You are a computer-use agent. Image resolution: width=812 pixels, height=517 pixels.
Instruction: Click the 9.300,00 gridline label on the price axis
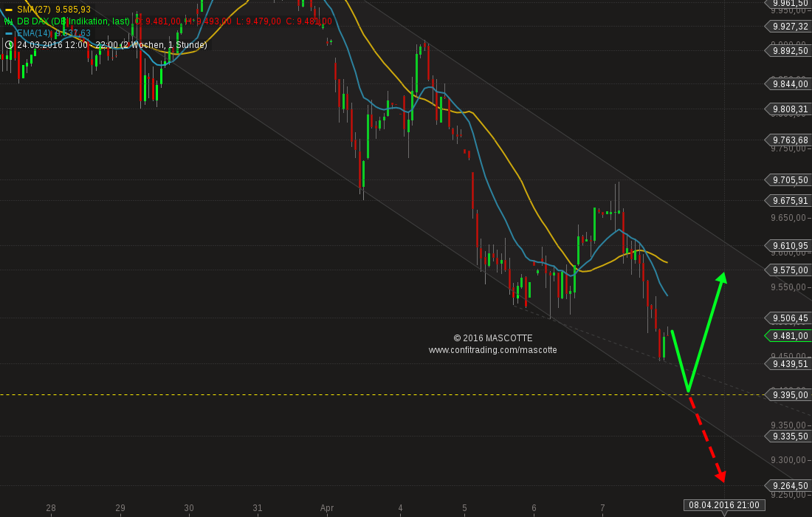788,461
